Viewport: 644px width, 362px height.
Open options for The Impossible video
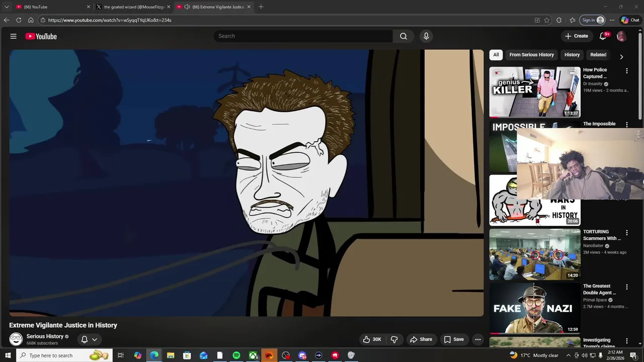point(627,124)
